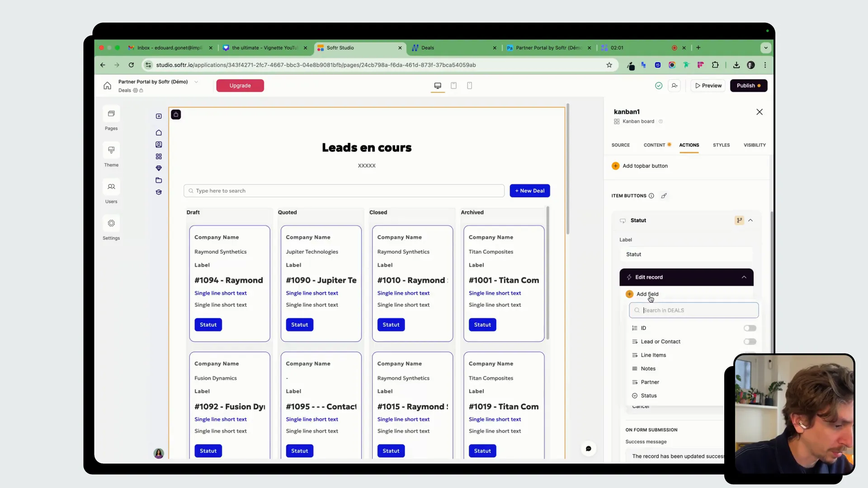The height and width of the screenshot is (488, 868).
Task: Enable the Lead or Contact field
Action: coord(750,342)
